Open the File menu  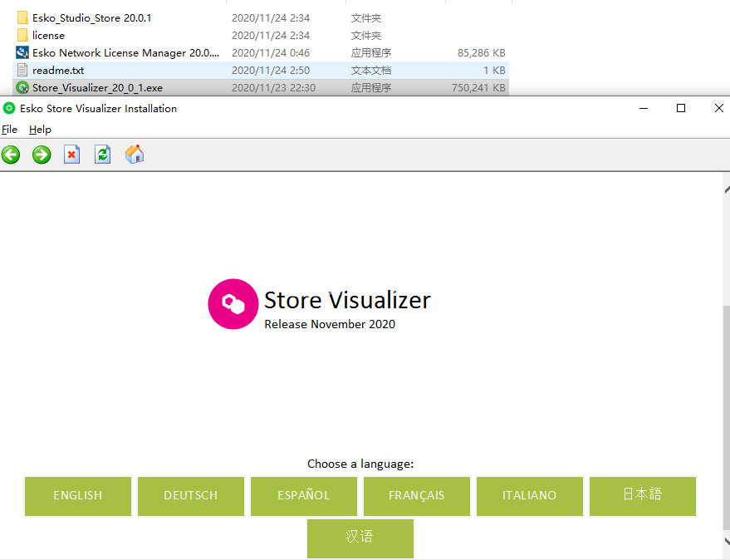(9, 130)
